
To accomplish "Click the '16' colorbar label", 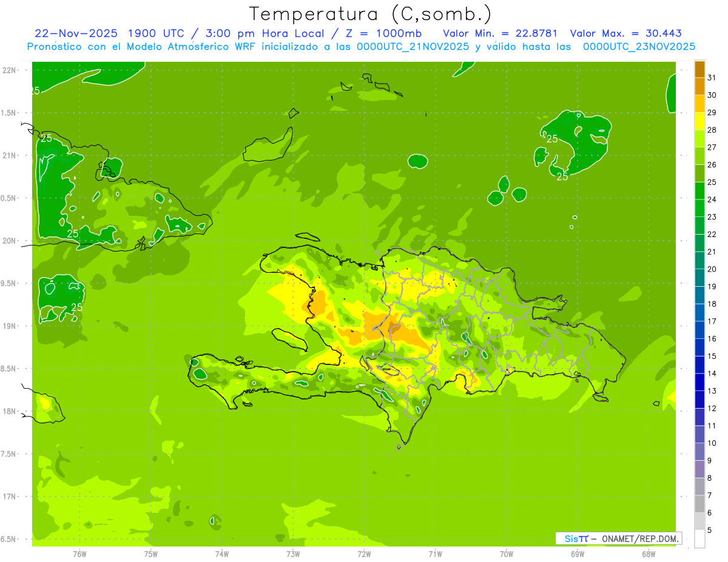I will [712, 339].
